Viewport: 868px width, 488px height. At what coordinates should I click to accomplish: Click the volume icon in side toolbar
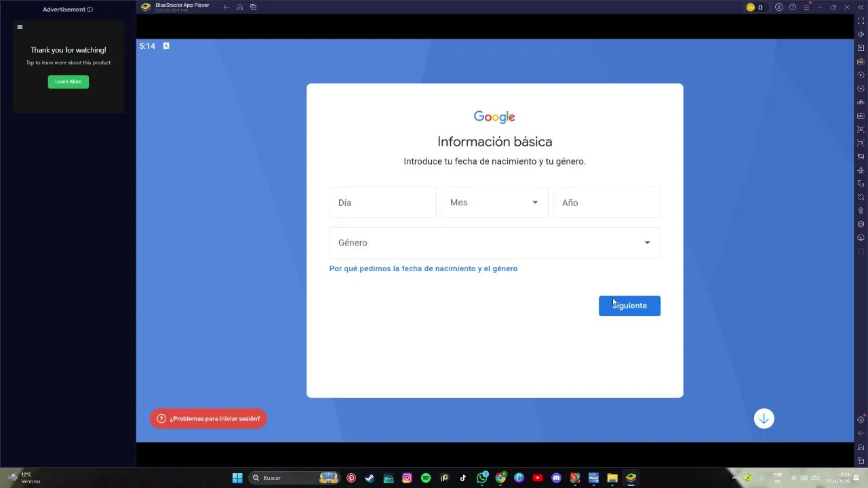(861, 35)
